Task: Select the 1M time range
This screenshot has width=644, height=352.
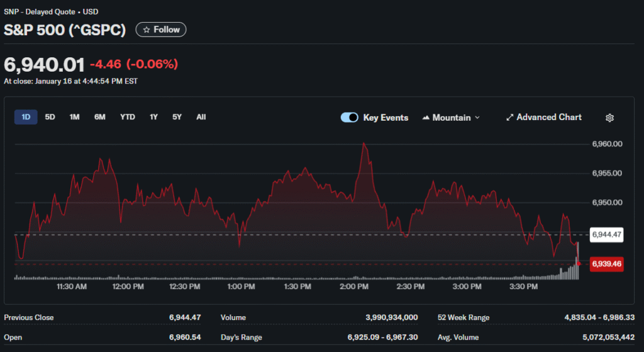Action: [74, 117]
